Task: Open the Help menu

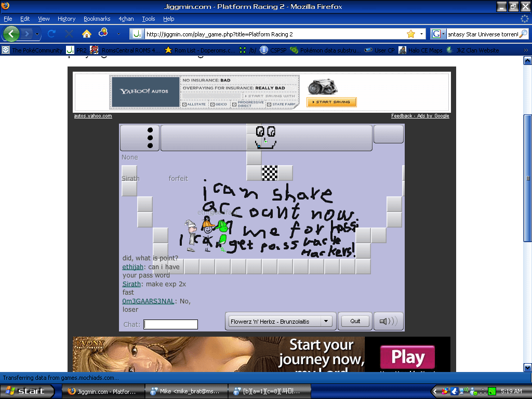Action: [169, 19]
